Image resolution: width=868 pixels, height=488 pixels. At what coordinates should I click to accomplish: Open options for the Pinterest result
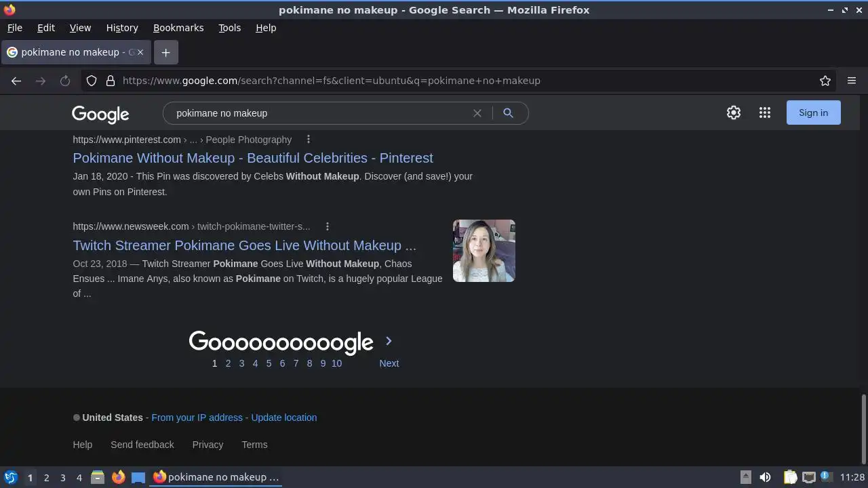308,139
